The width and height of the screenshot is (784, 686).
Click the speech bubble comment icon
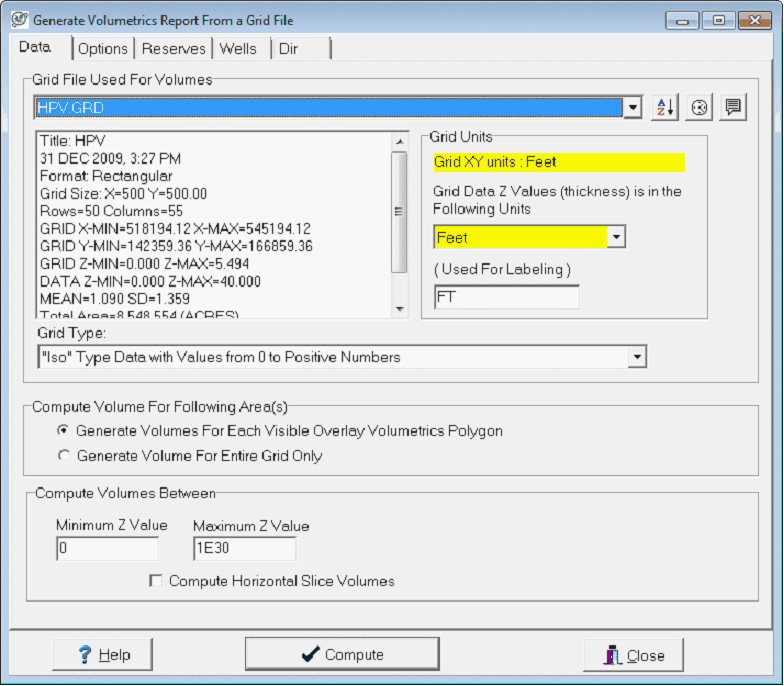(734, 108)
